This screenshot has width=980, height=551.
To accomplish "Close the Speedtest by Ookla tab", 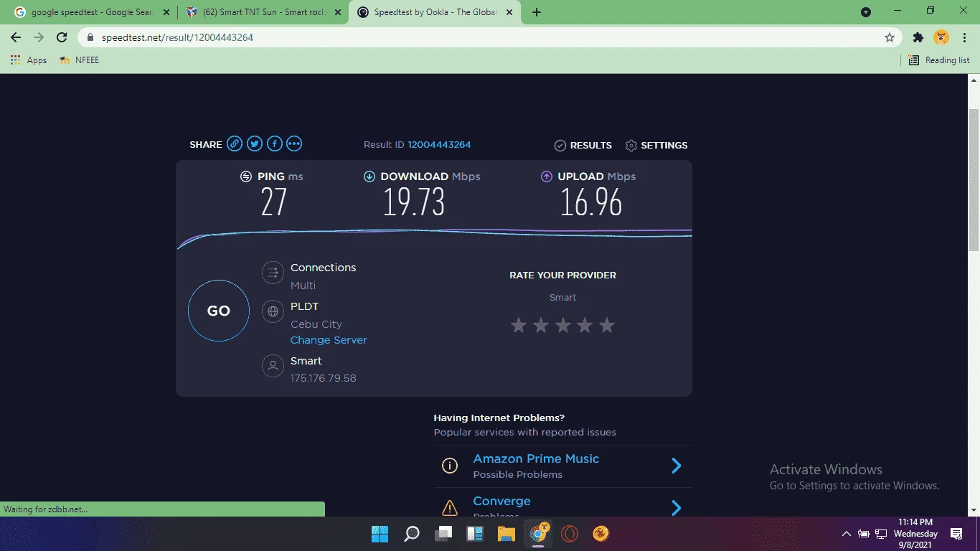I will 510,12.
